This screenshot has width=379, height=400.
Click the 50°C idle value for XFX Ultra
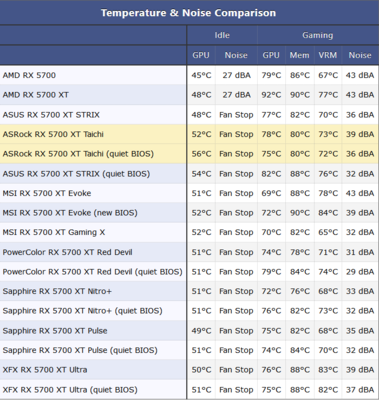(201, 370)
